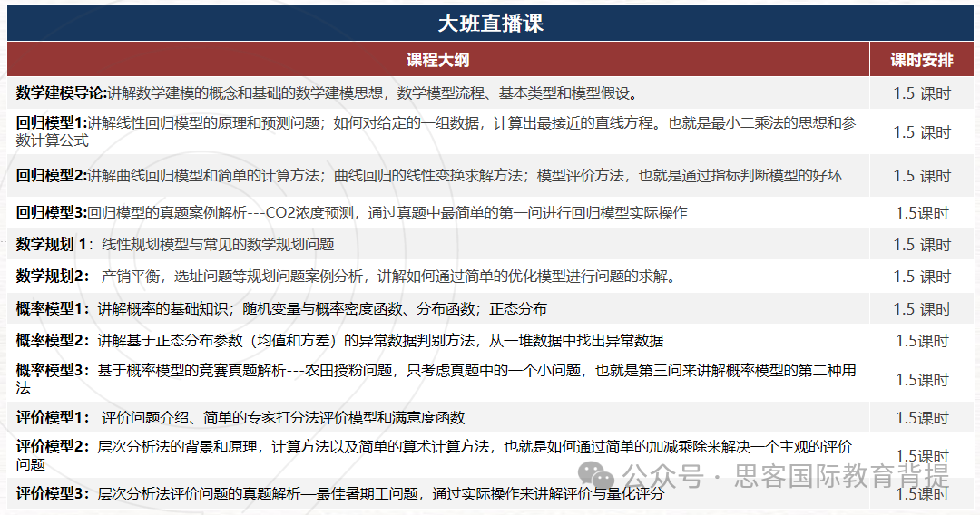Click the 数学规划 1 row label

52,245
